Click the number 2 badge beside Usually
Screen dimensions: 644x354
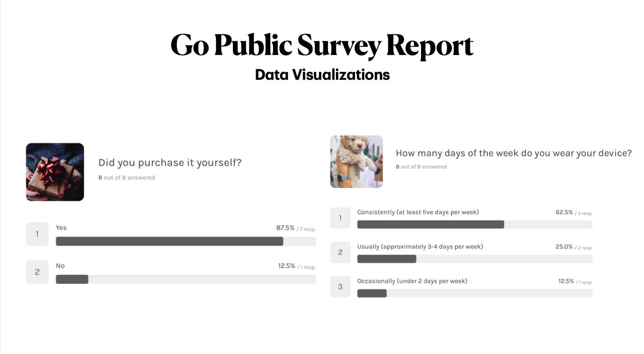click(340, 252)
